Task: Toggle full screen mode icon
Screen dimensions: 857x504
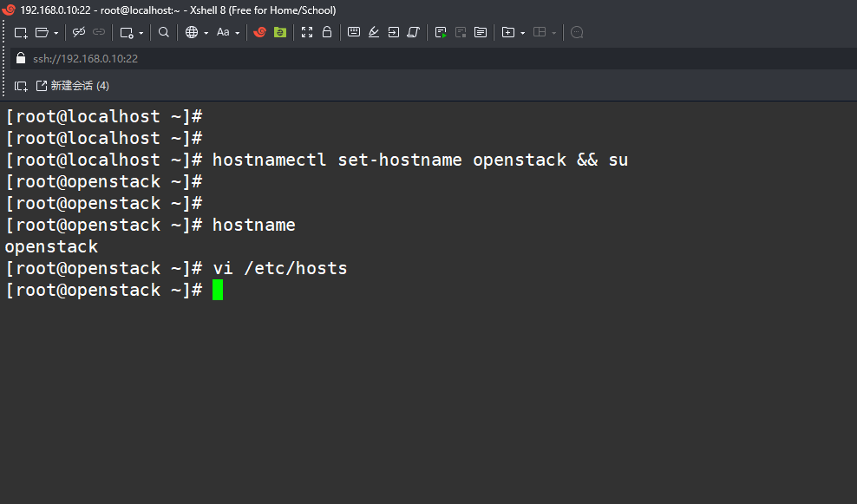Action: pos(307,32)
